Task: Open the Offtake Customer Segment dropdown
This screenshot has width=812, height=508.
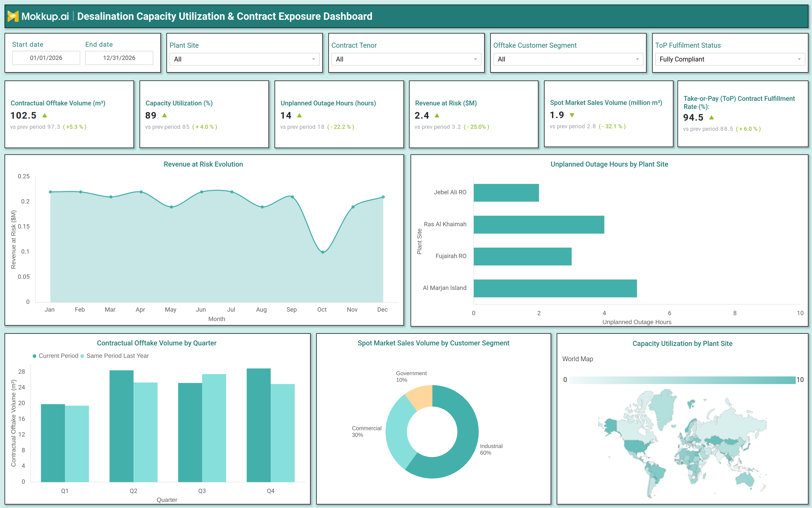Action: 568,59
